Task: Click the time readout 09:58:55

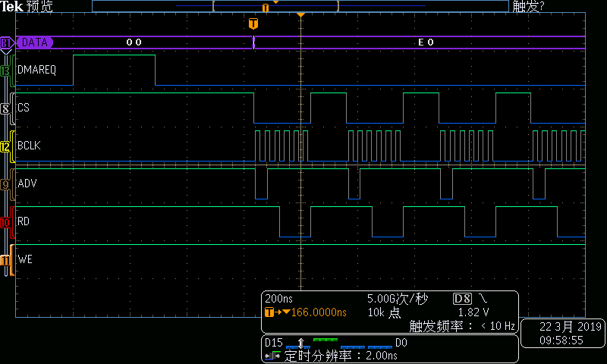Action: tap(561, 340)
